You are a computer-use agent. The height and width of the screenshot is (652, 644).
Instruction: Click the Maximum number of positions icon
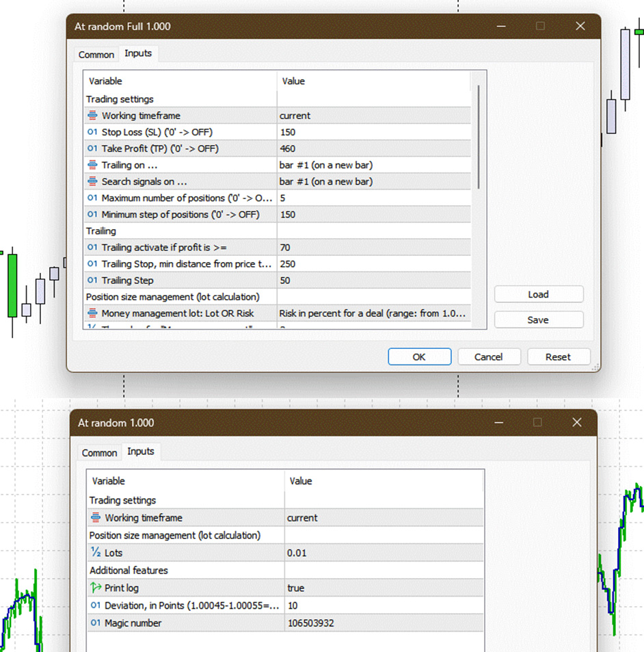[x=92, y=198]
